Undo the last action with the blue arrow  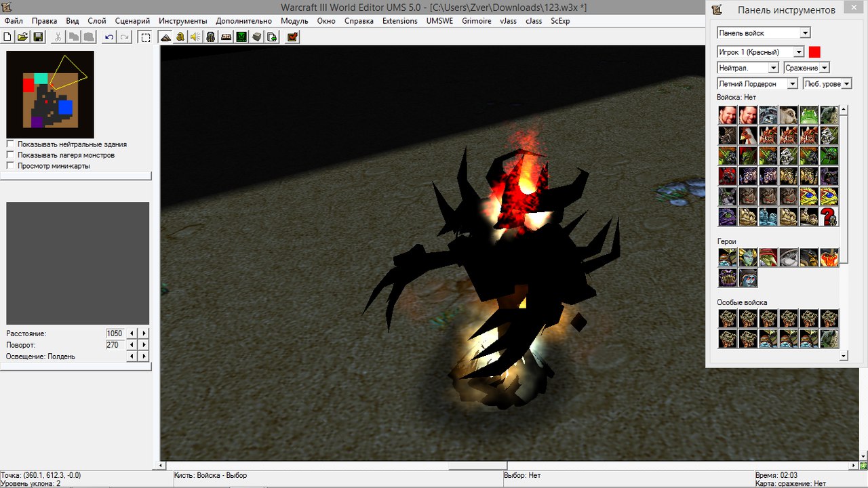(109, 37)
